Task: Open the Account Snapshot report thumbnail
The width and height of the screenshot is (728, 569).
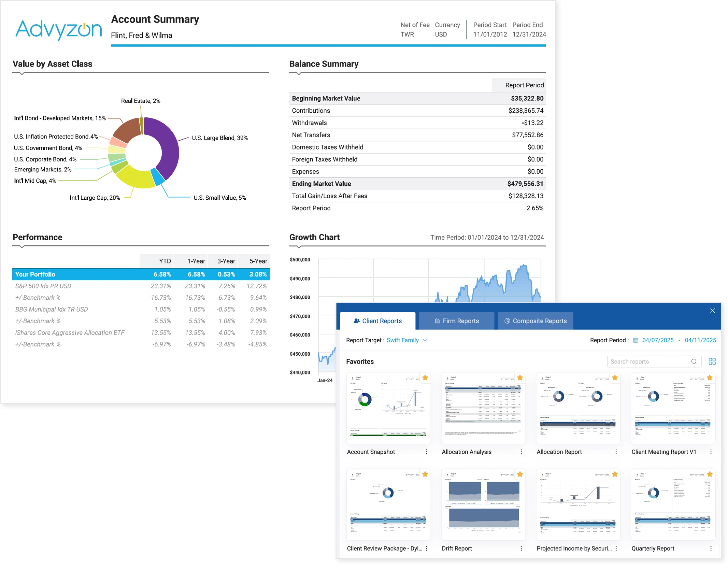Action: 388,408
